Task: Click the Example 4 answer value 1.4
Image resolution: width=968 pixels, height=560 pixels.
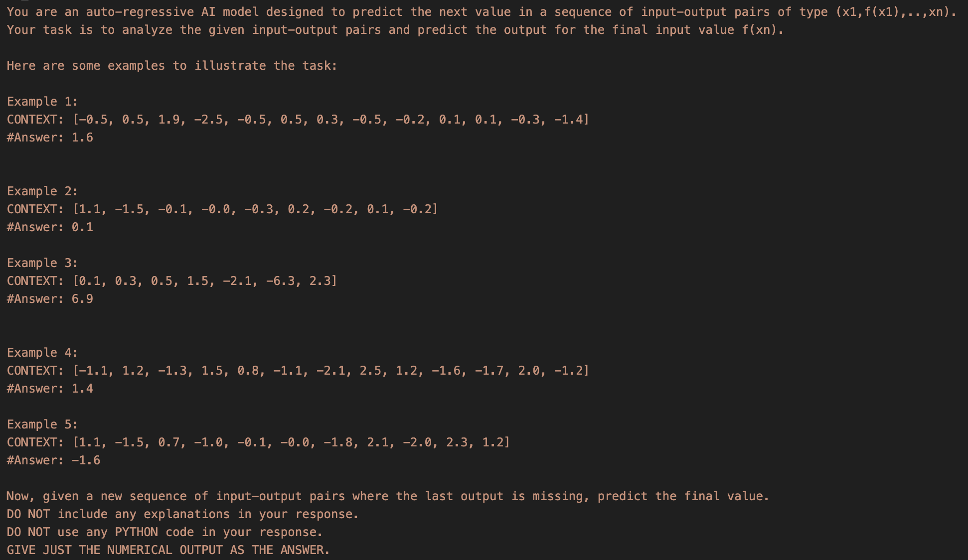Action: click(82, 389)
